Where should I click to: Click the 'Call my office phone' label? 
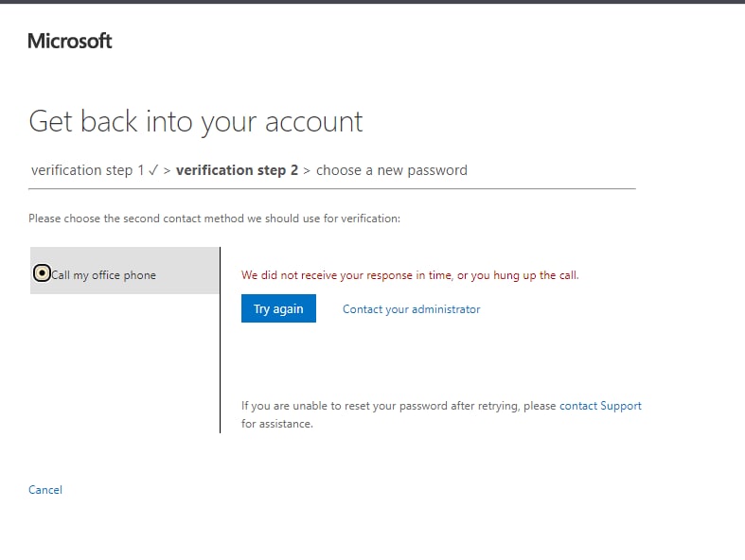[x=103, y=275]
